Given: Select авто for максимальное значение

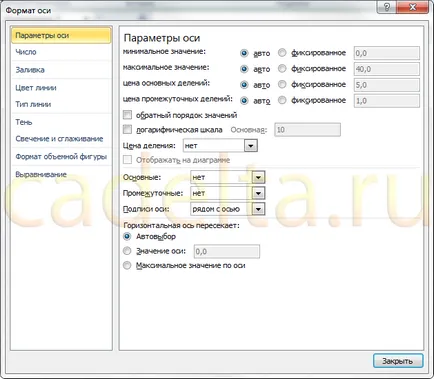Looking at the screenshot, I should click(244, 69).
